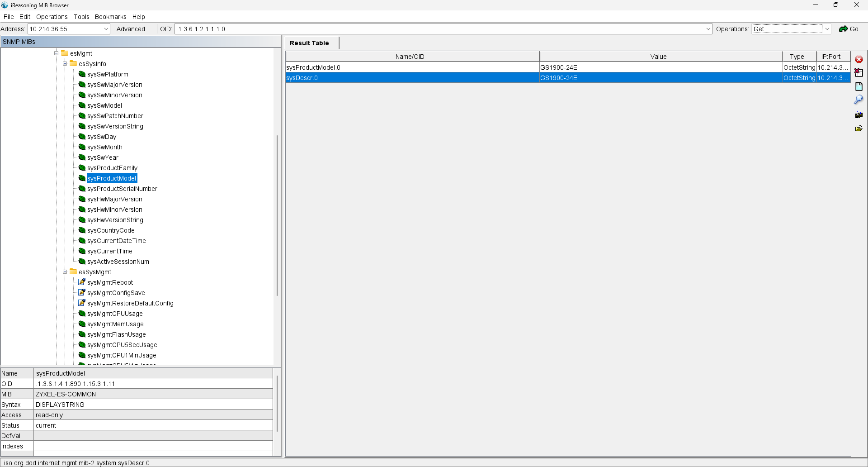Click the OID value .1.3.6.1.4.1.890.1.15.3.1.11
This screenshot has width=868, height=467.
[x=75, y=384]
